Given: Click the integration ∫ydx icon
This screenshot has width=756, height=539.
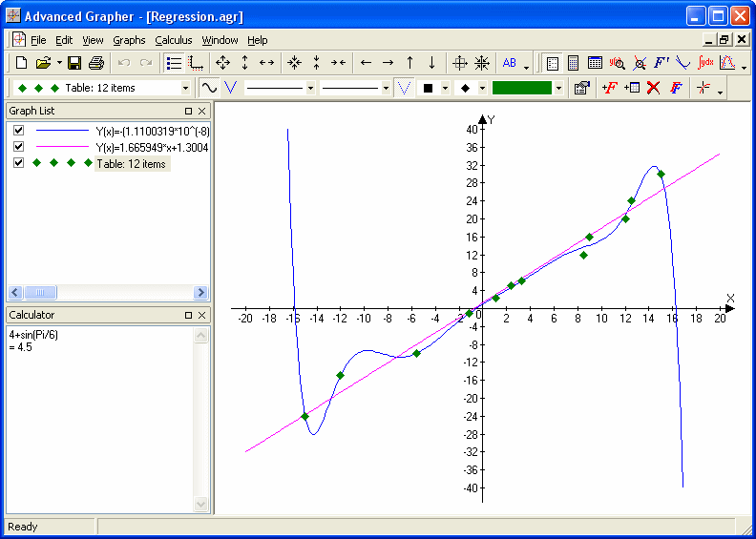Looking at the screenshot, I should coord(706,63).
